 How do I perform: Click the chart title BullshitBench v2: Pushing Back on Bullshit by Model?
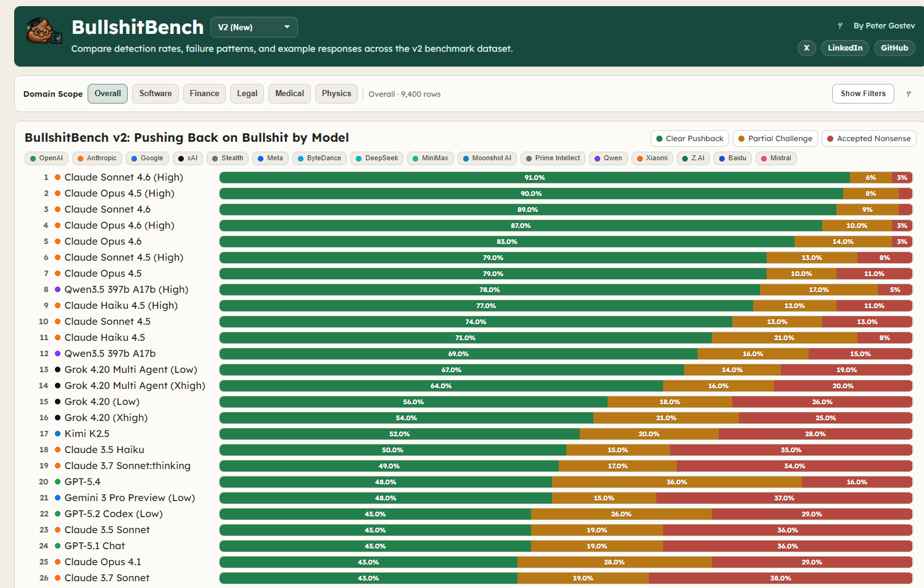point(186,137)
